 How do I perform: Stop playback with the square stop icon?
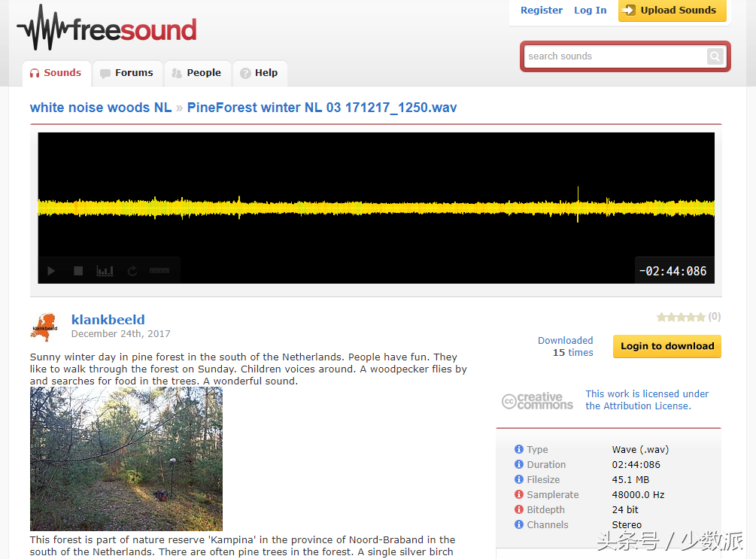point(78,271)
